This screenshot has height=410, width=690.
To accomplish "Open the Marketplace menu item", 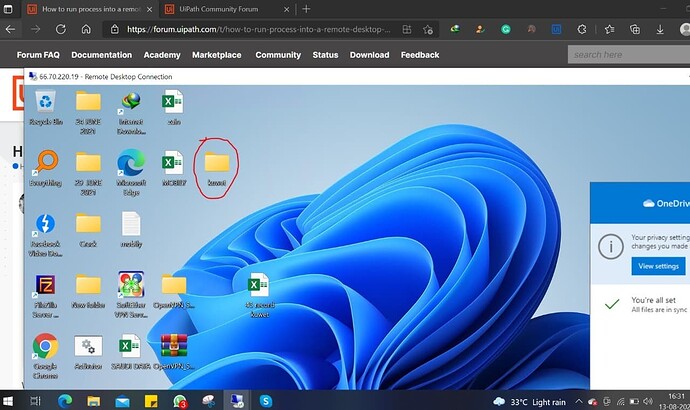I will pyautogui.click(x=217, y=55).
